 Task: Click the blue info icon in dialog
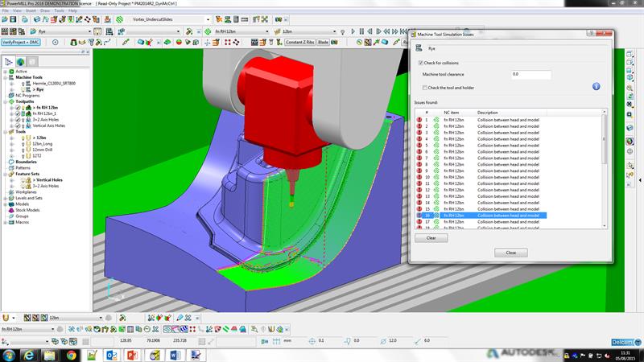tap(597, 86)
